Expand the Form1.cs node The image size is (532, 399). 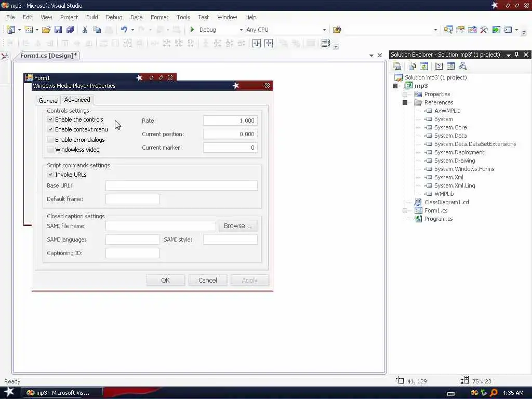click(x=405, y=210)
